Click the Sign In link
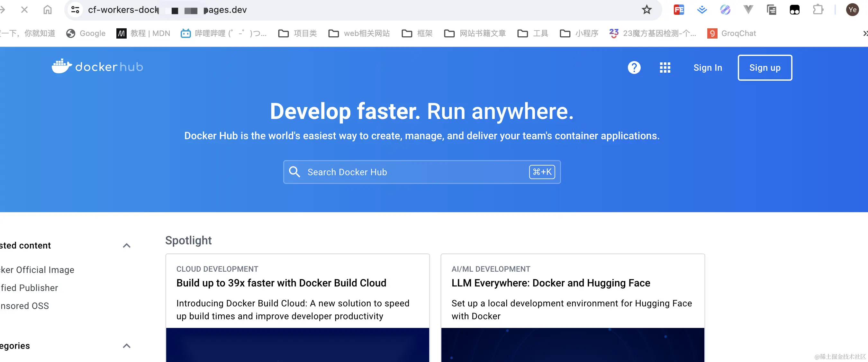The height and width of the screenshot is (362, 868). [x=708, y=68]
